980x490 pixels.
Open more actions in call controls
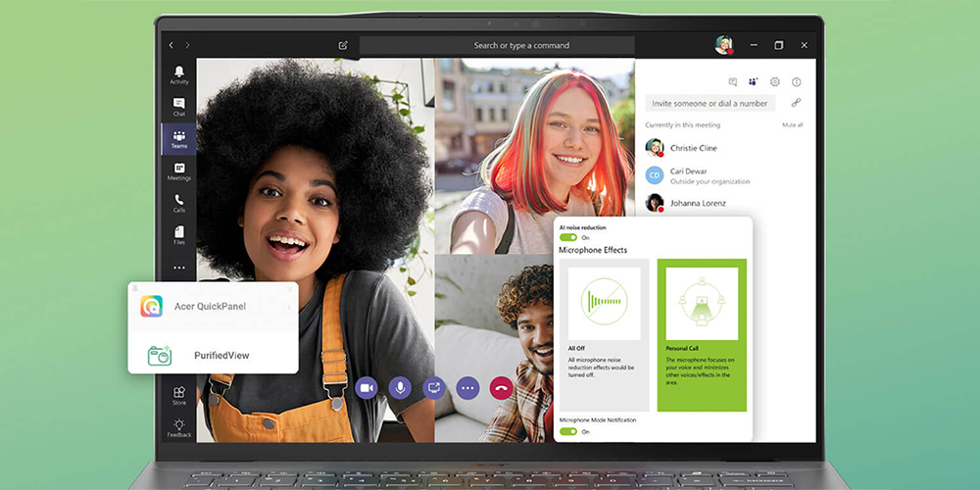click(x=467, y=388)
